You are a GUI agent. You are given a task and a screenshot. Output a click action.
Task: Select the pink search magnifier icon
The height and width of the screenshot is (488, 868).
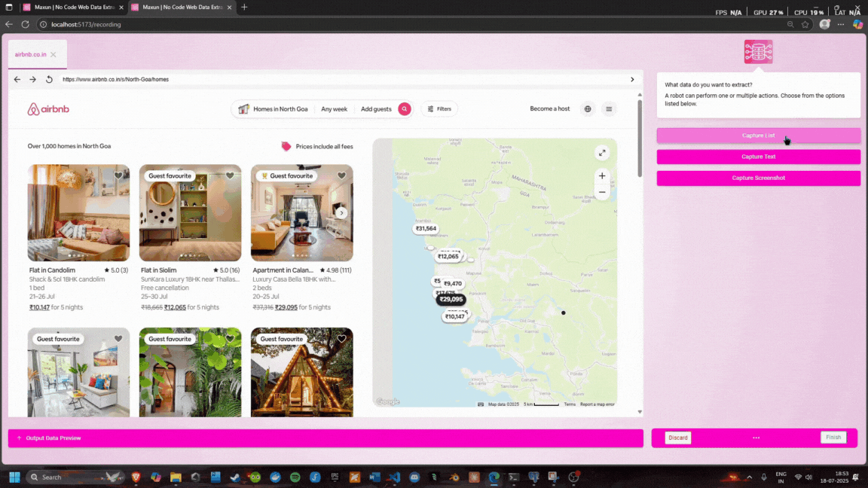[x=405, y=108]
